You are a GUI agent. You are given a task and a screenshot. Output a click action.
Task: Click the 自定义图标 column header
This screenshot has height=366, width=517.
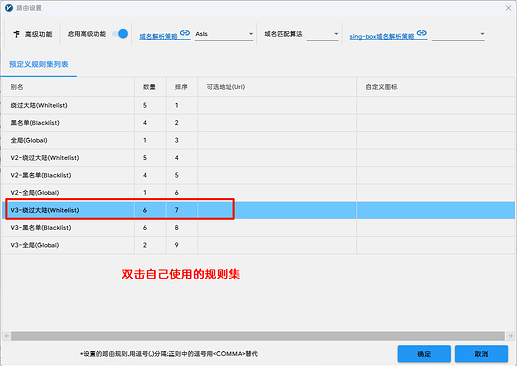(x=436, y=87)
